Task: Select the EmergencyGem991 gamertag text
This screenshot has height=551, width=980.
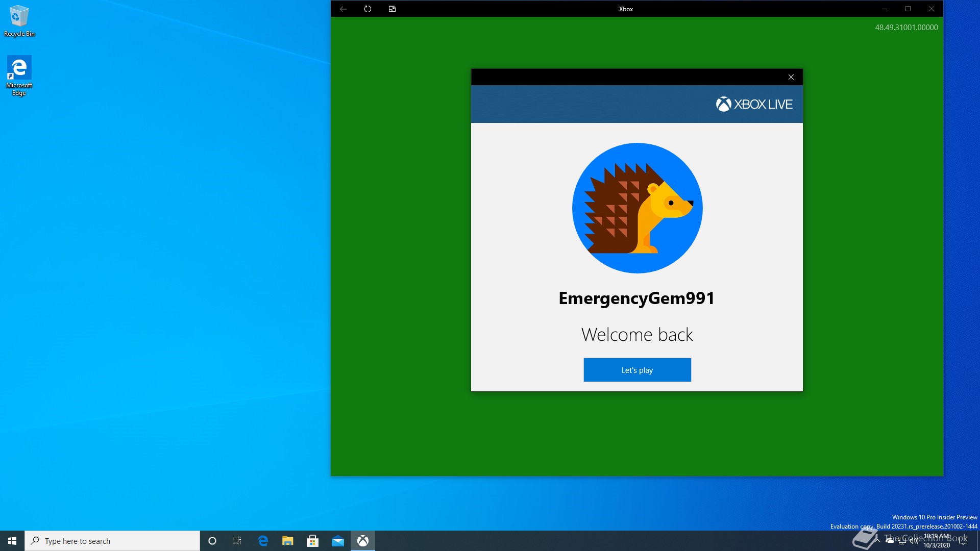Action: [x=636, y=298]
